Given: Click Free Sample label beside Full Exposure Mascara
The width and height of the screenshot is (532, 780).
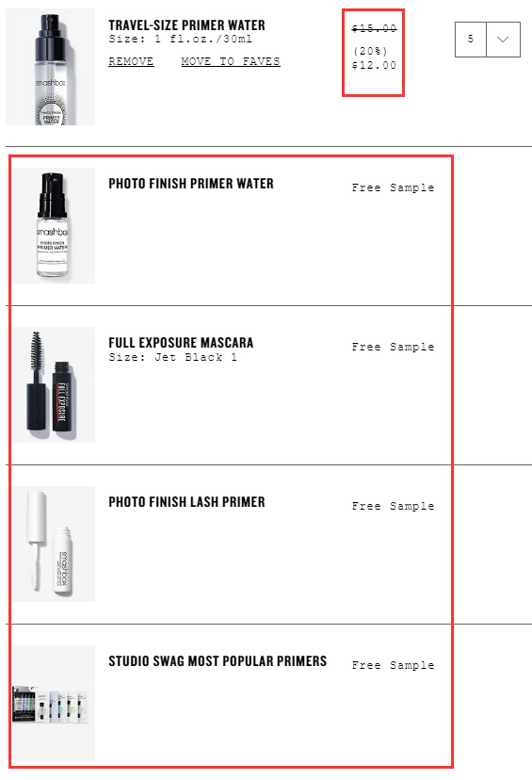Looking at the screenshot, I should click(393, 347).
